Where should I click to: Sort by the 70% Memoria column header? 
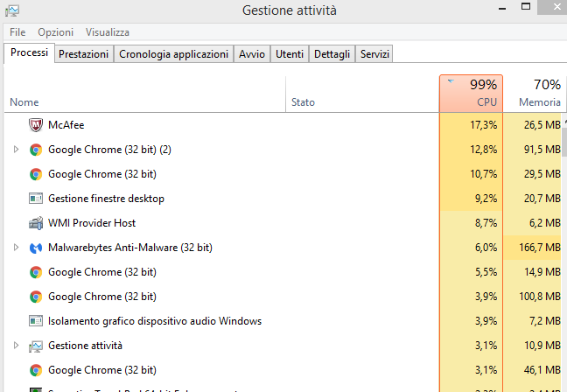point(534,94)
